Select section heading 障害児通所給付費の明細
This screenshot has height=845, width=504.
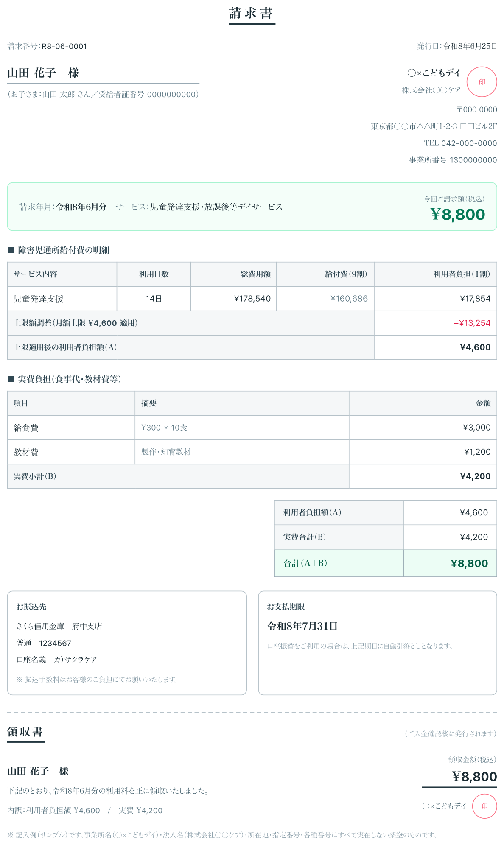click(x=64, y=250)
